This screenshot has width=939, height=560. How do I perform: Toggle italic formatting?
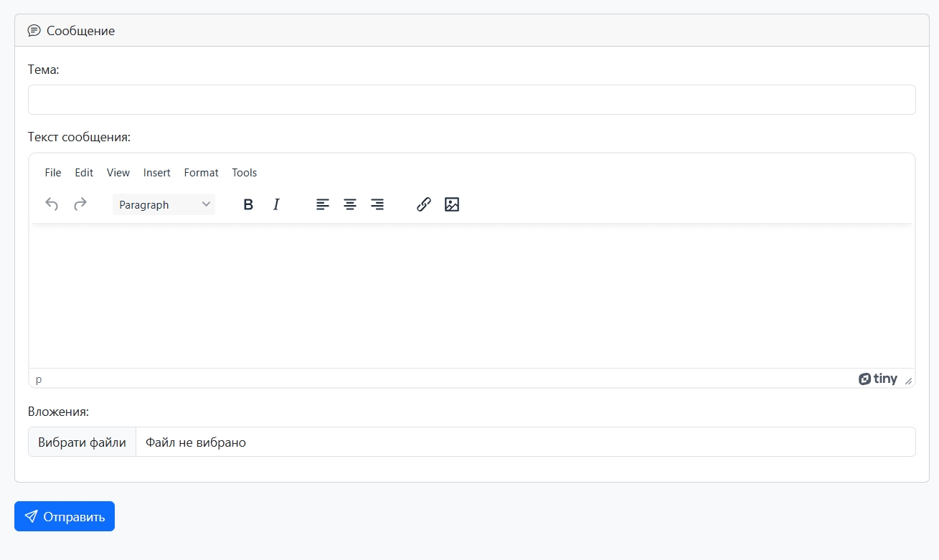(x=276, y=204)
